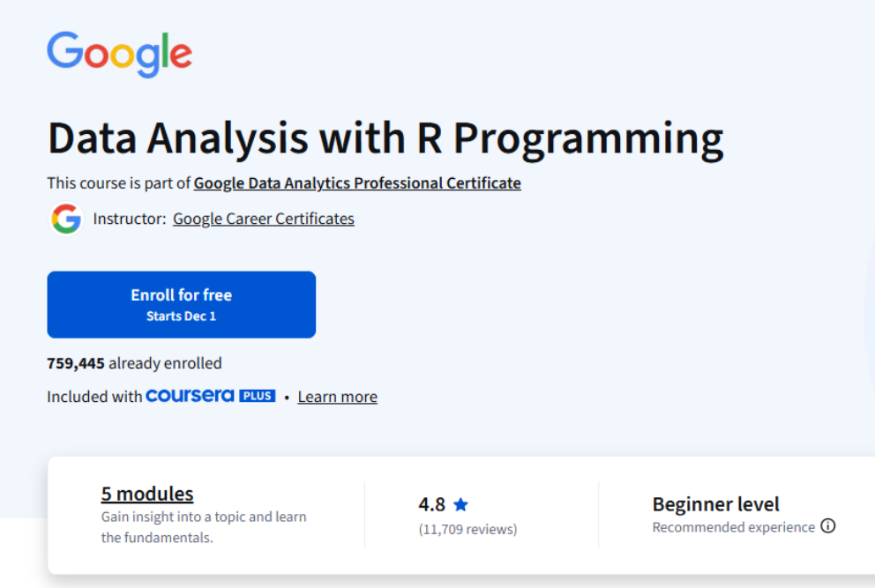Click the bullet separator before Learn more
Screen dimensions: 875x588
click(287, 397)
